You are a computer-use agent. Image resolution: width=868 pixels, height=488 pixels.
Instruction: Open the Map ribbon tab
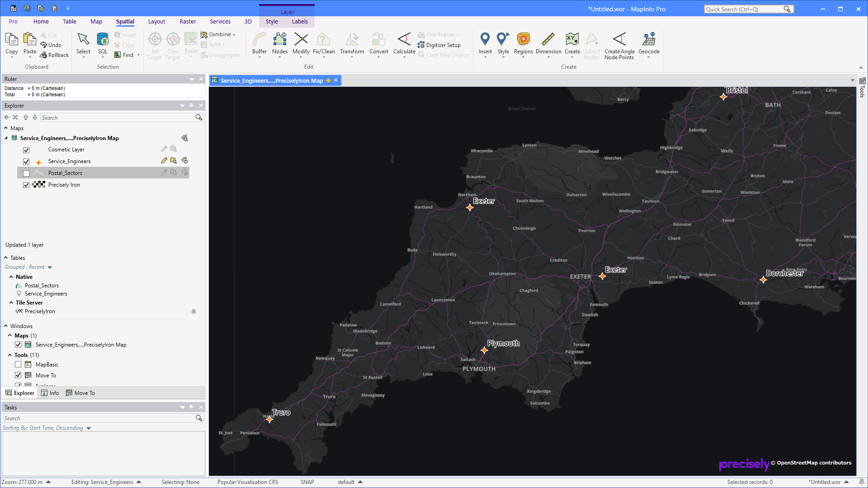pyautogui.click(x=96, y=21)
